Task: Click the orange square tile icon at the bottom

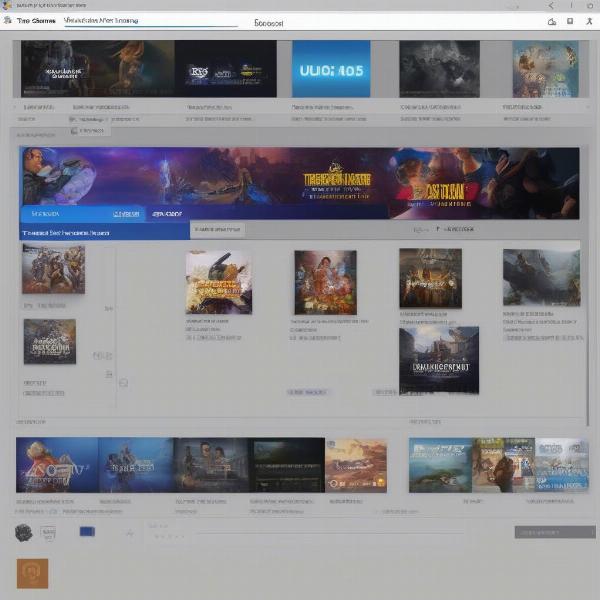Action: click(33, 573)
